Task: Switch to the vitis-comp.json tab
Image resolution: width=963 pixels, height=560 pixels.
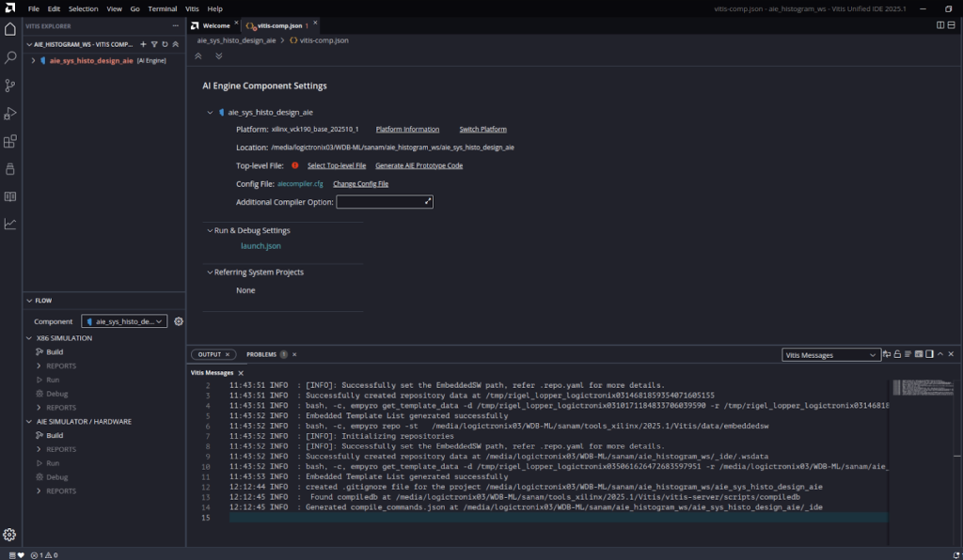Action: (280, 25)
